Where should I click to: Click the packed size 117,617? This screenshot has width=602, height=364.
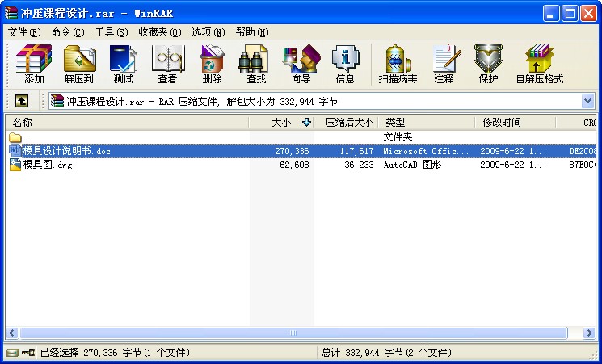pos(356,151)
